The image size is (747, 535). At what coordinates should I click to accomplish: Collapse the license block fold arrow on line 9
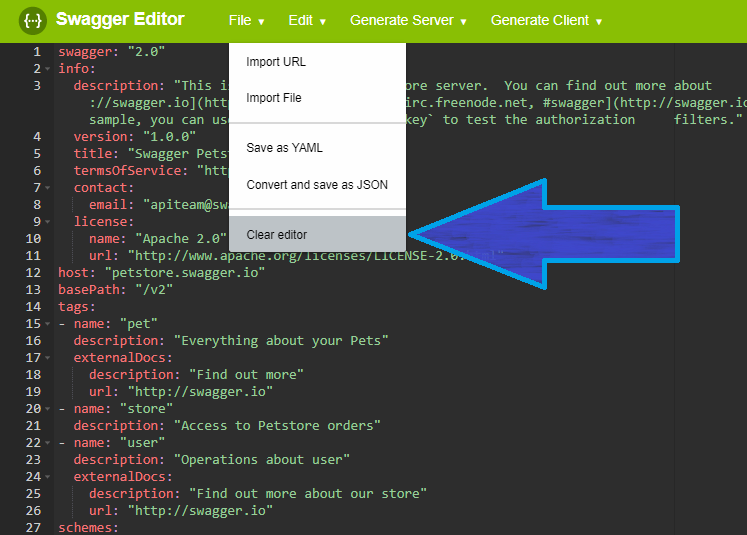click(48, 222)
